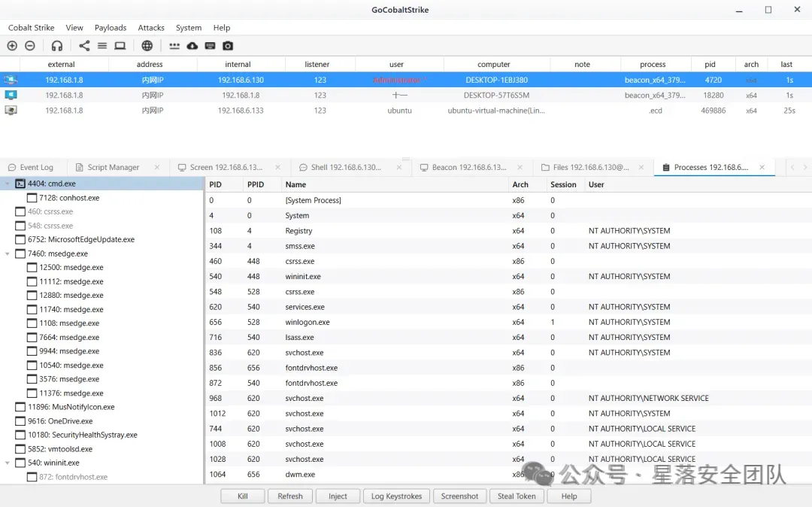Image resolution: width=812 pixels, height=507 pixels.
Task: Collapse the 7460: msedge.exe tree node
Action: (8, 254)
